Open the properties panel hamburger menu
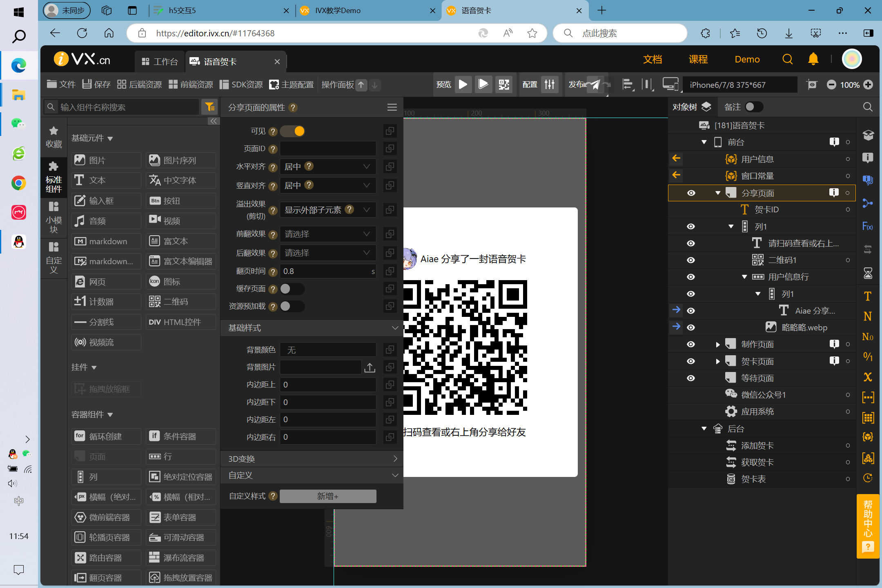Screen dimensions: 882x588 pyautogui.click(x=392, y=107)
